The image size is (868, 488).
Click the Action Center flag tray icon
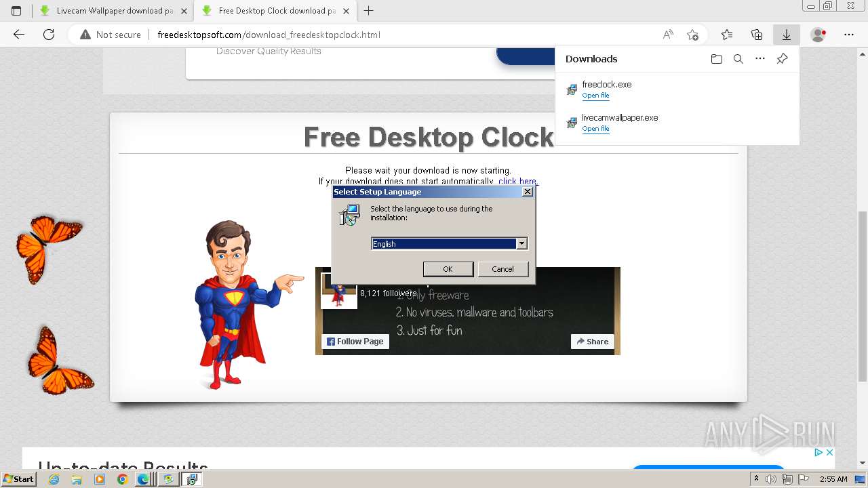[804, 479]
